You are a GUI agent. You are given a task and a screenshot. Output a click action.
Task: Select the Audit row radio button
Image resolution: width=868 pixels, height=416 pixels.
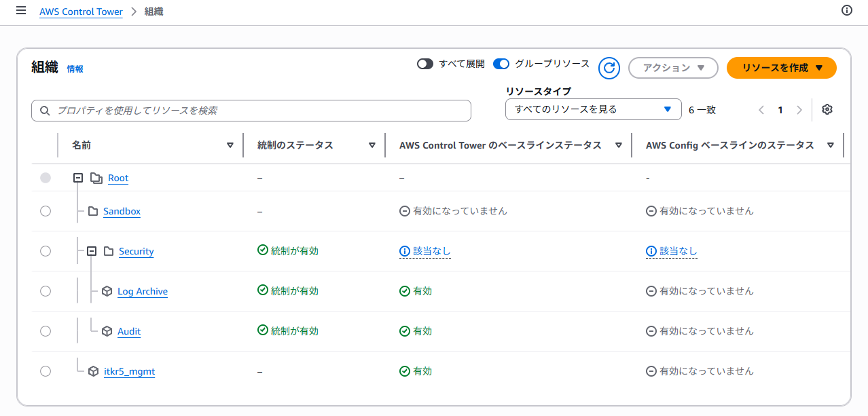[46, 331]
